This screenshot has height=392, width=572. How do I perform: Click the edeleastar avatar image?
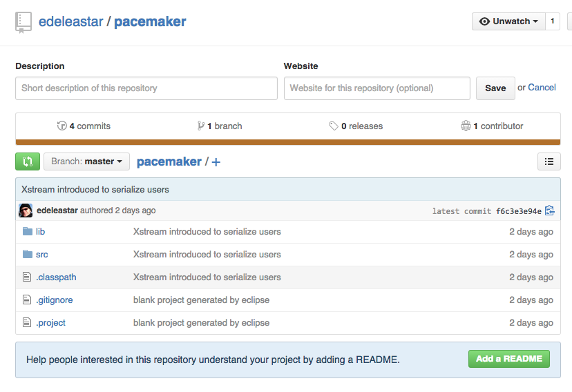[26, 210]
